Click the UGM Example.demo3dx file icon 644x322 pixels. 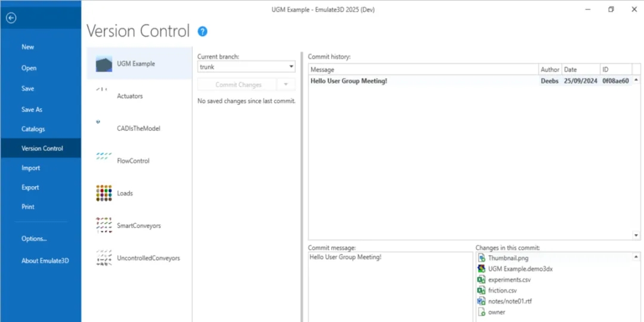click(481, 268)
